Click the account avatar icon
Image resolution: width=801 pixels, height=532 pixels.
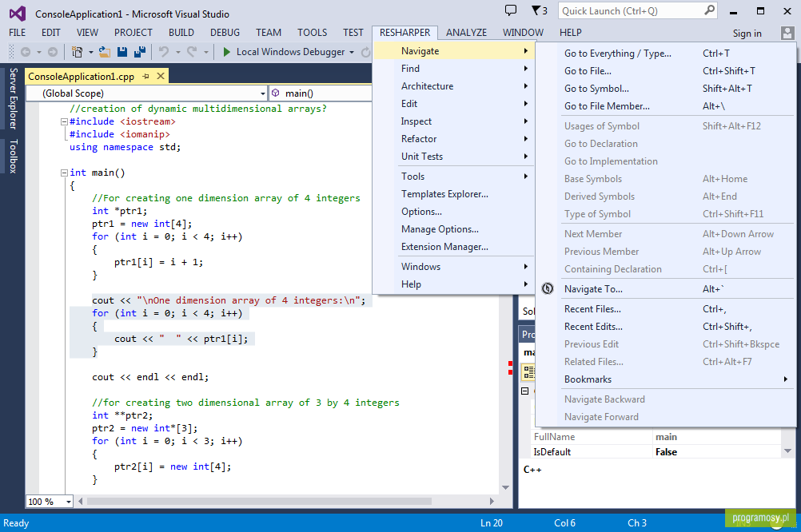[787, 34]
